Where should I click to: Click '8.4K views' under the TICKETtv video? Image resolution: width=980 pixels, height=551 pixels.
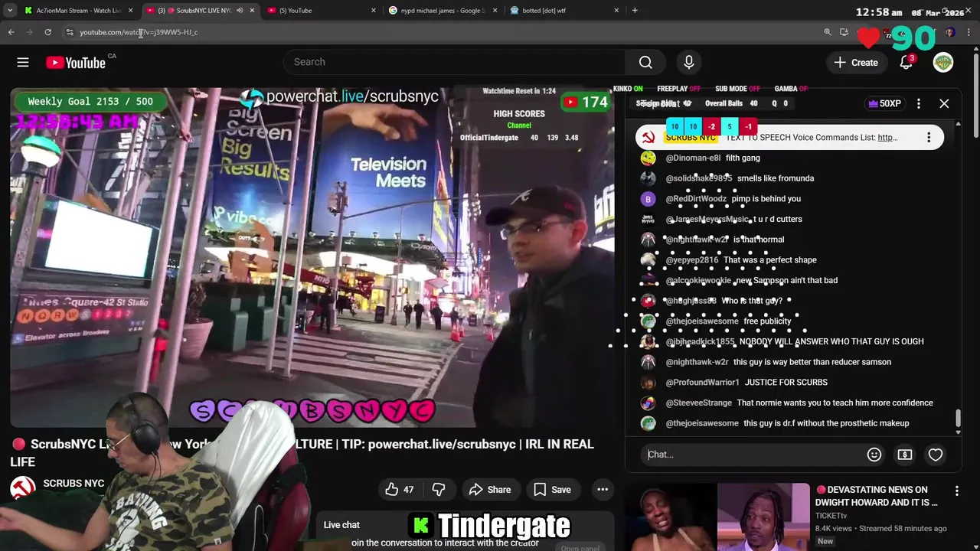click(834, 528)
